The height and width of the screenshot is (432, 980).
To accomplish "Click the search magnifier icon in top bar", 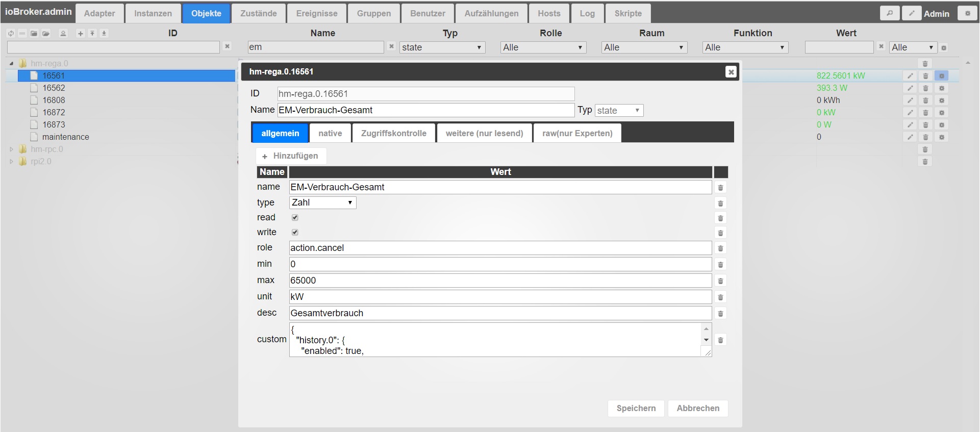I will pyautogui.click(x=890, y=13).
